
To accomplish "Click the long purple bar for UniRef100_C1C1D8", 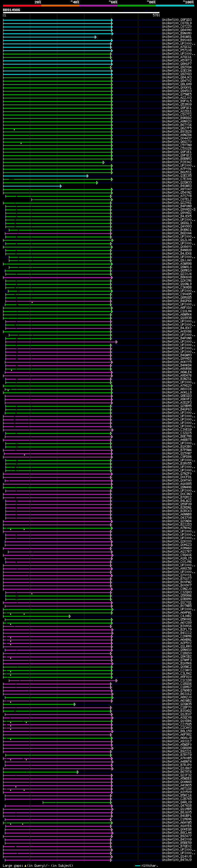I will (63, 681).
